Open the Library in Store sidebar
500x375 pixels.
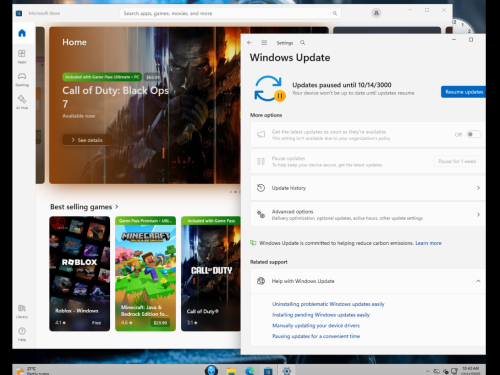click(x=22, y=311)
